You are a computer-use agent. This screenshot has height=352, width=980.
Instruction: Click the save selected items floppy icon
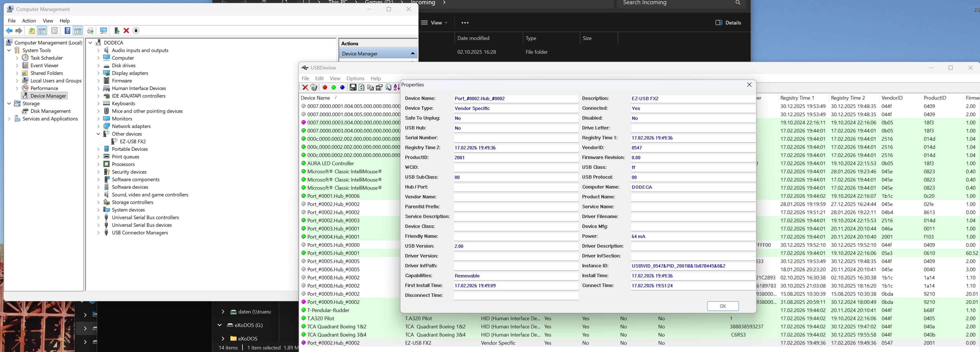[x=353, y=88]
